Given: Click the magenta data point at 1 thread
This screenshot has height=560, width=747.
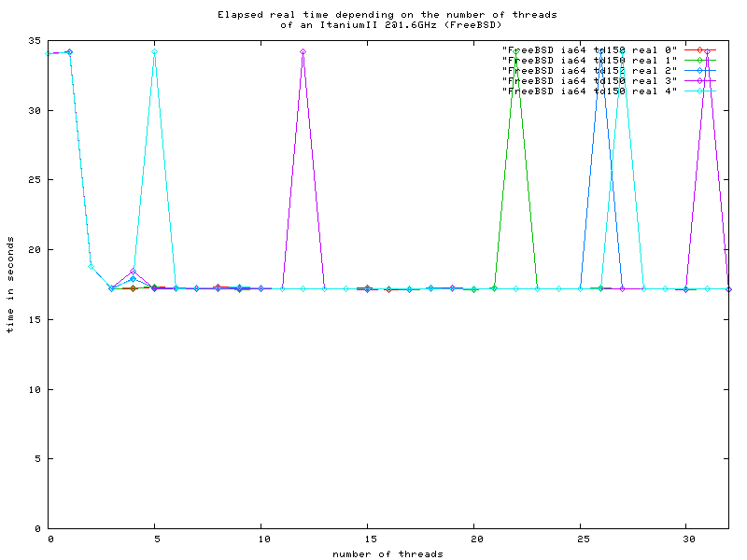Looking at the screenshot, I should tap(70, 52).
